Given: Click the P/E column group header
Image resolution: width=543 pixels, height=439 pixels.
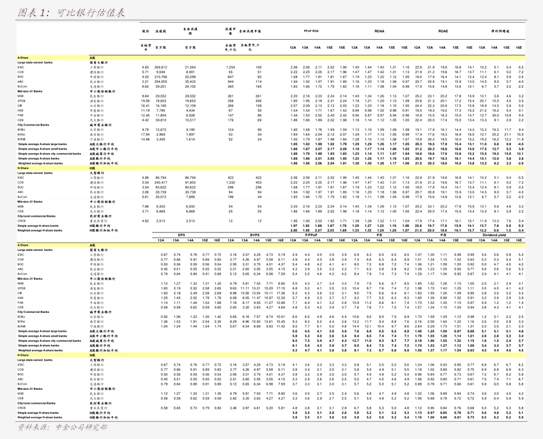Looking at the screenshot, I should 379,235.
